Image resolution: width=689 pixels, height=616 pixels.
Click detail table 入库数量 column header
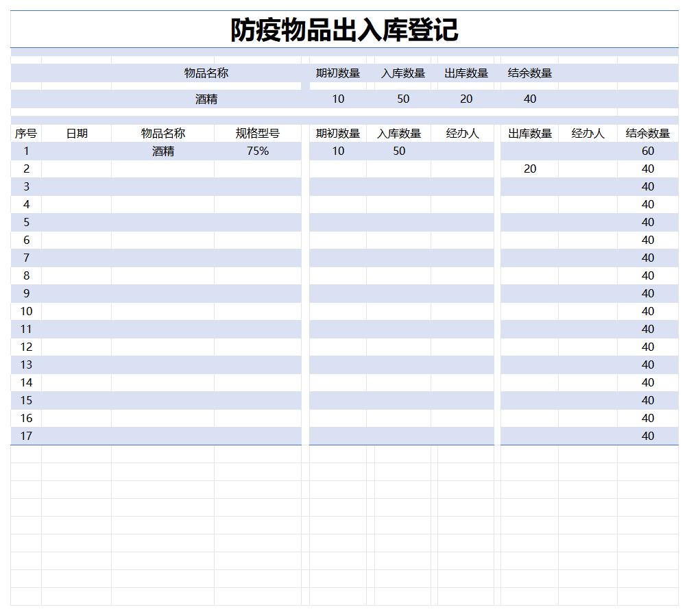point(399,134)
